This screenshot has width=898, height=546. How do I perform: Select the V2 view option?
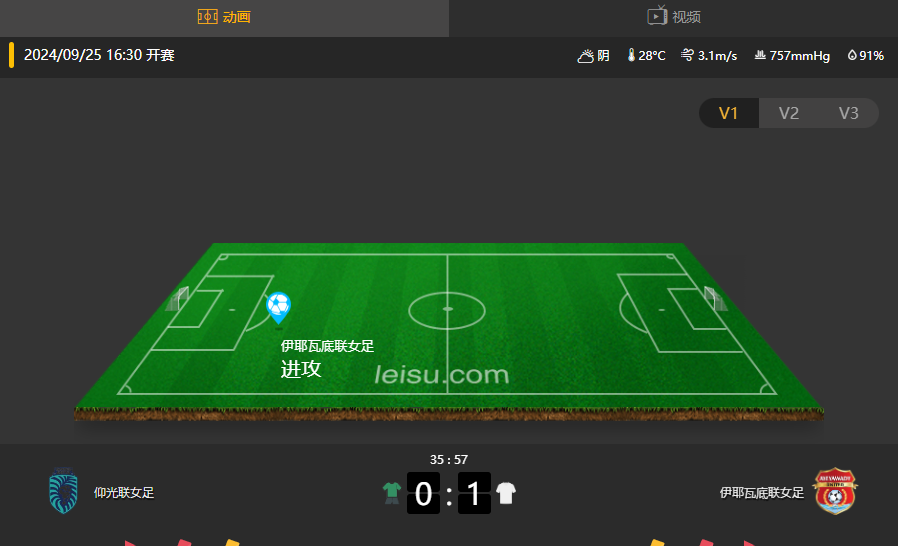(789, 113)
